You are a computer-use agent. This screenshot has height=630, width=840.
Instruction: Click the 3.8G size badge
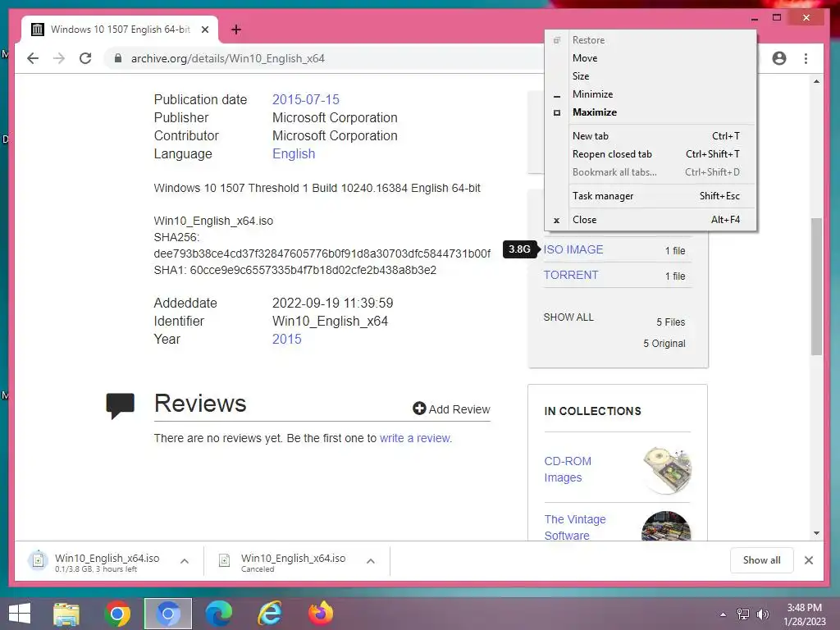(519, 249)
